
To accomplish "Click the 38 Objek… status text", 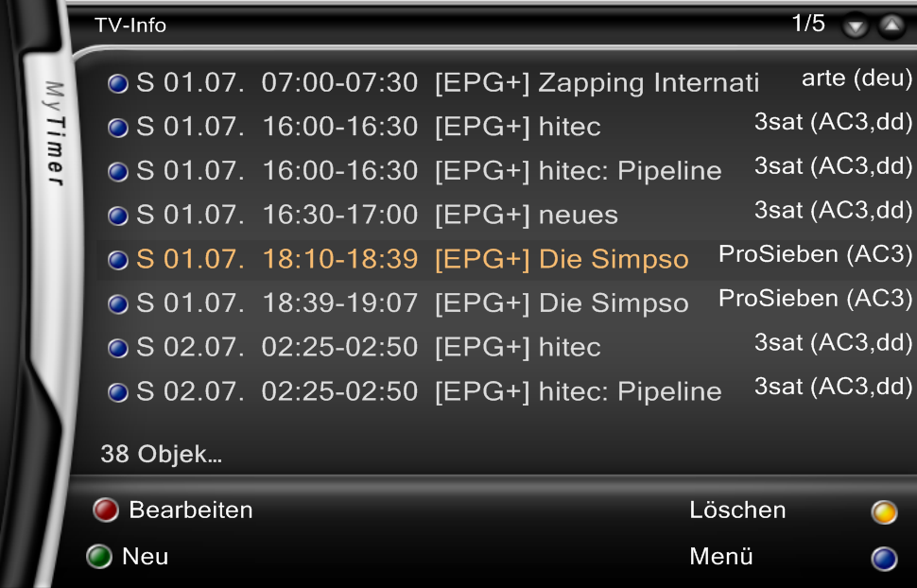I will click(162, 454).
